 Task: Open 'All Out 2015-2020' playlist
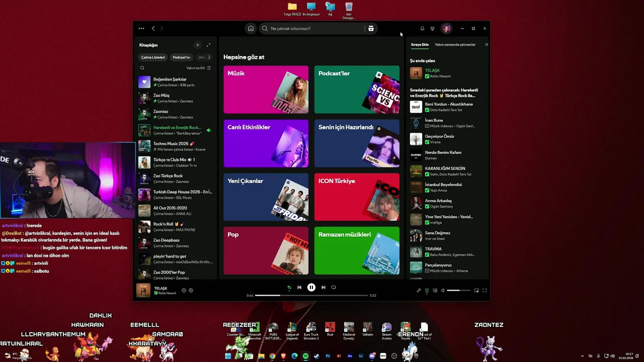pos(176,211)
